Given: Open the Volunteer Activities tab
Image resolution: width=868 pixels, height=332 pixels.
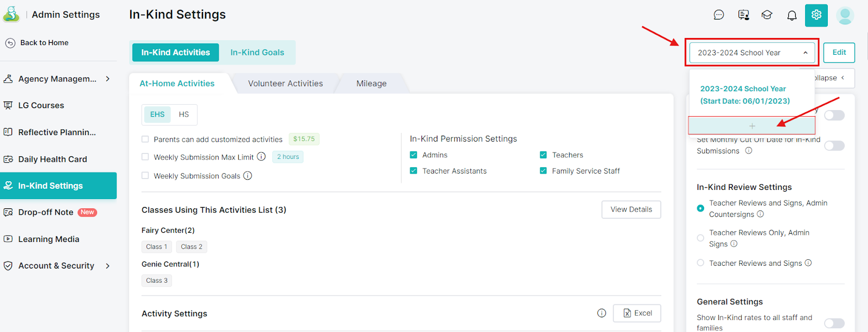Looking at the screenshot, I should [x=285, y=84].
